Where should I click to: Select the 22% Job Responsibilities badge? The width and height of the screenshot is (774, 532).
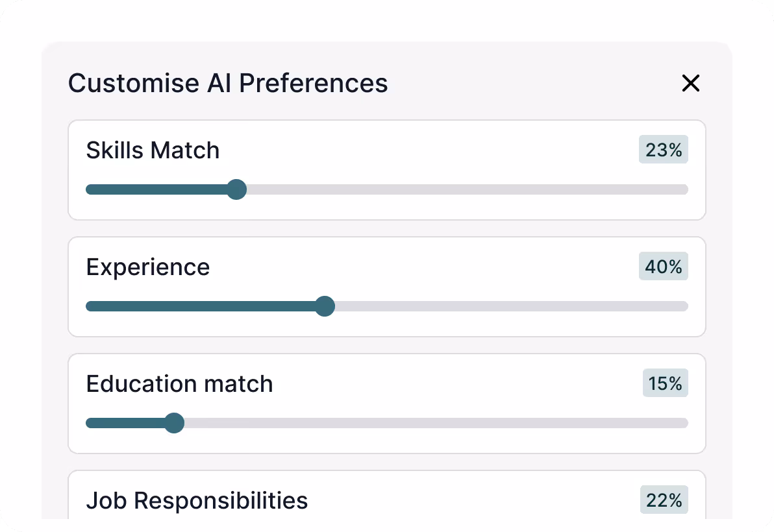tap(664, 500)
